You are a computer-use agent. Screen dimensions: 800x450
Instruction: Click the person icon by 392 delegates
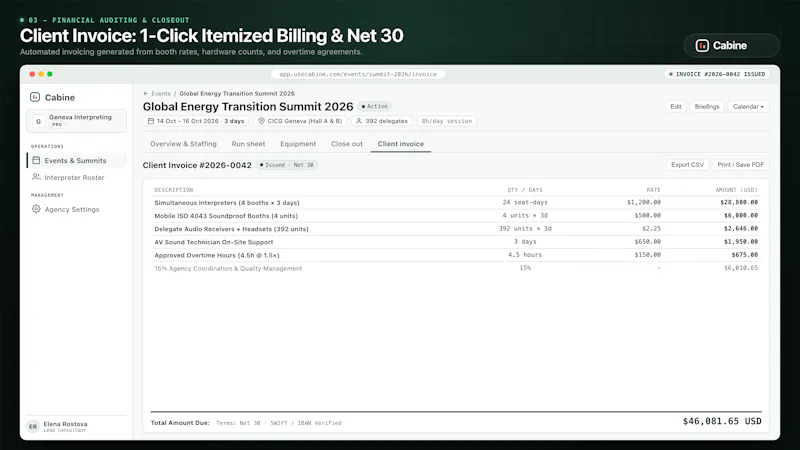(x=359, y=121)
